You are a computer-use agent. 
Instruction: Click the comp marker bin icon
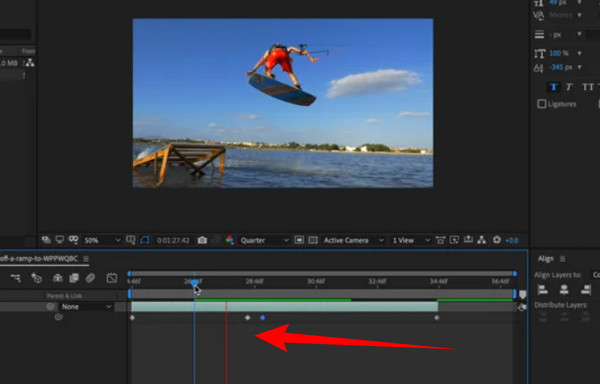[522, 294]
